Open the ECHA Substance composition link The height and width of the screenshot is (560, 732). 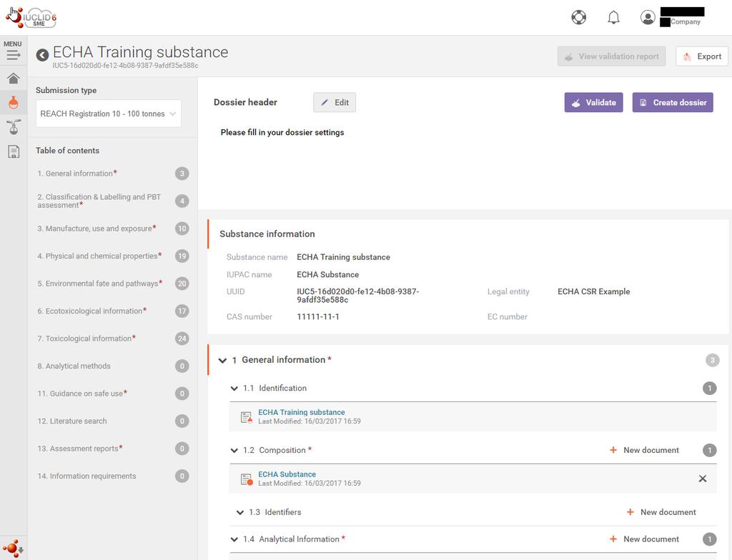287,474
